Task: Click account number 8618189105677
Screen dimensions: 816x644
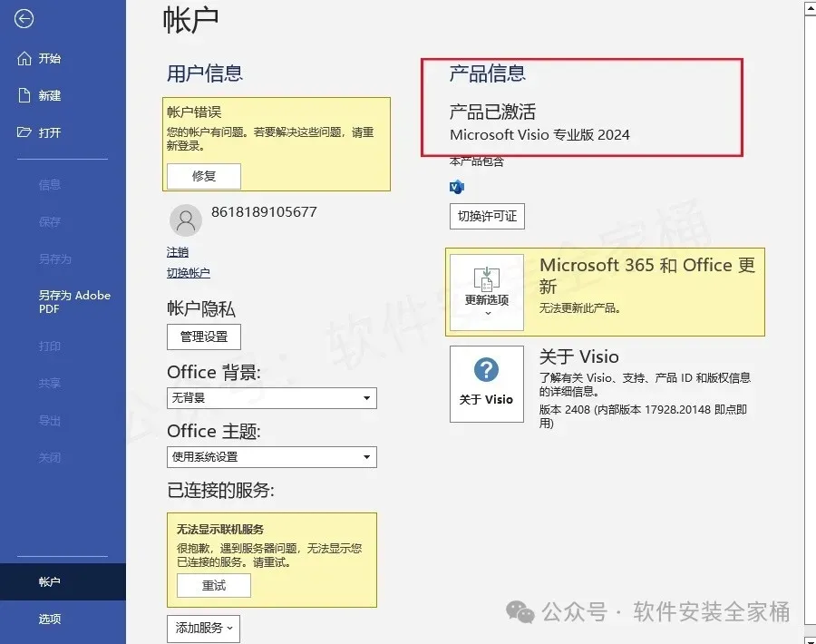Action: click(264, 212)
